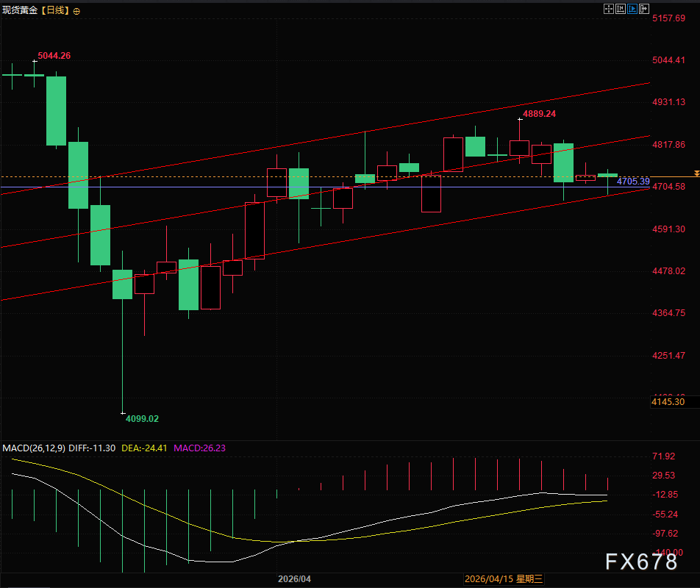The width and height of the screenshot is (700, 588).
Task: Open MACD(26,12,9) indicator settings label
Action: point(34,448)
